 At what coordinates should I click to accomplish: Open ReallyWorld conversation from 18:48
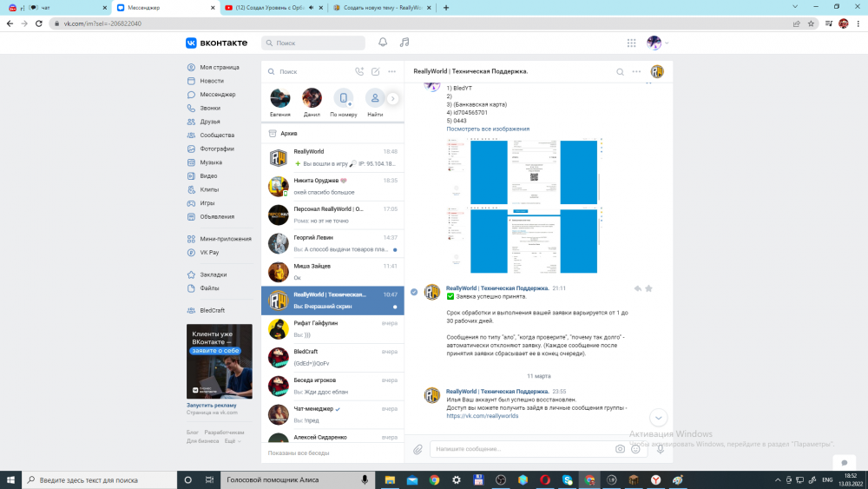(x=332, y=158)
